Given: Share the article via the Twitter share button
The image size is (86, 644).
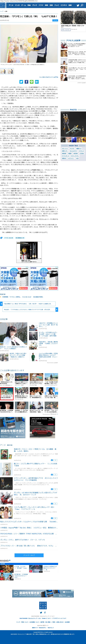Looking at the screenshot, I should pos(21,82).
